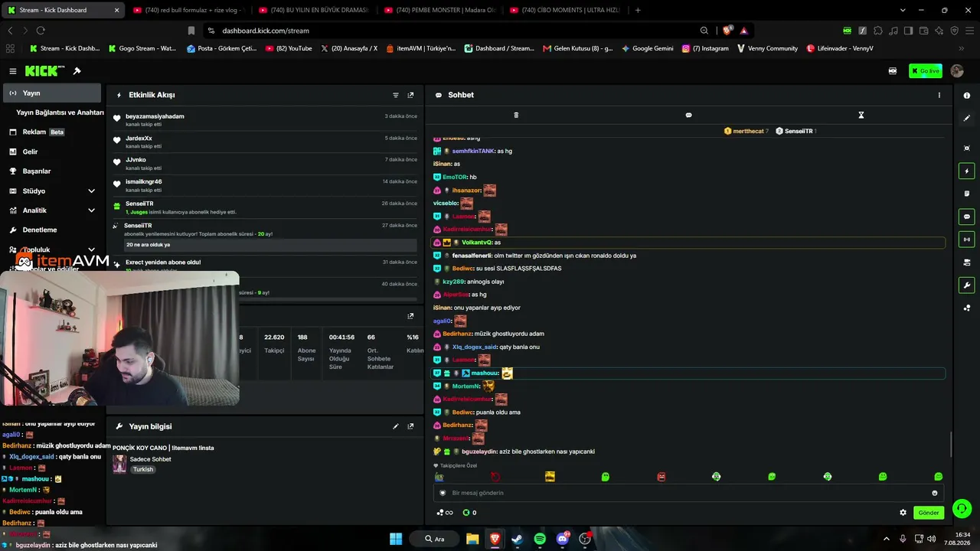The width and height of the screenshot is (980, 551).
Task: Click the hourglass icon in the chat toolbar
Action: [861, 115]
